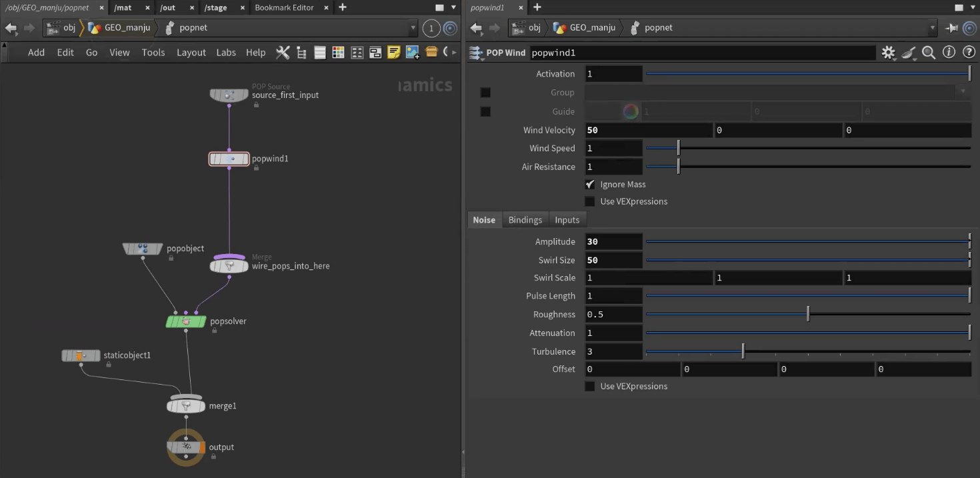Click the magnifier search parameters icon

pyautogui.click(x=929, y=53)
